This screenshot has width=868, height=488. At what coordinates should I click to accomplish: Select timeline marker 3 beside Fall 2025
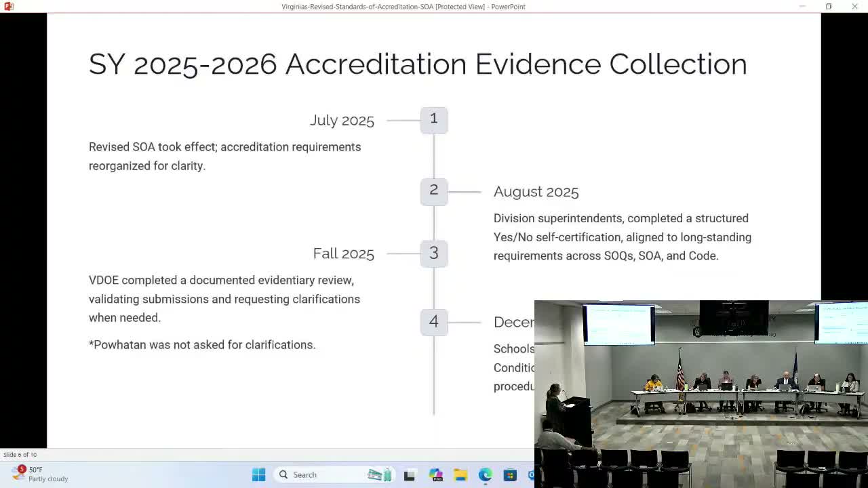click(434, 253)
